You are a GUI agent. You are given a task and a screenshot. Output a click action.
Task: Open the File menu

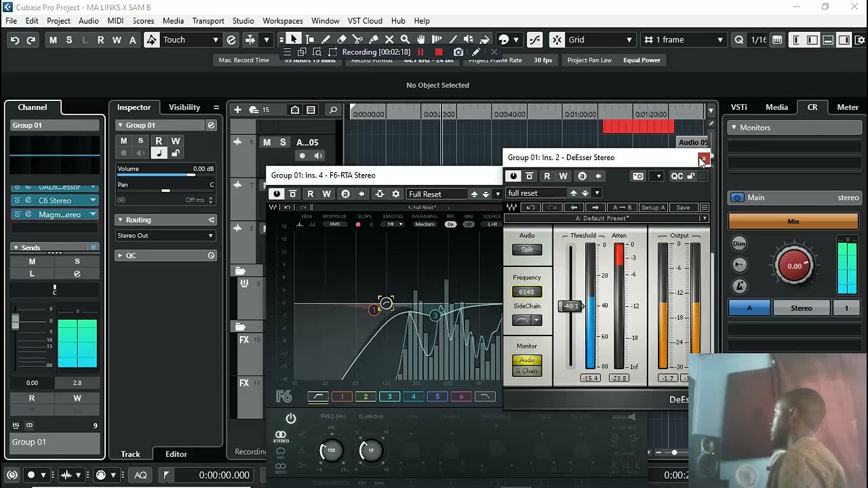click(x=12, y=21)
